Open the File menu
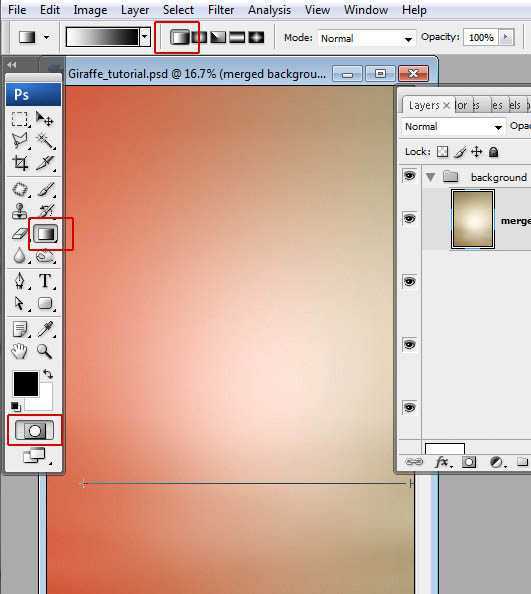This screenshot has width=531, height=594. tap(17, 10)
